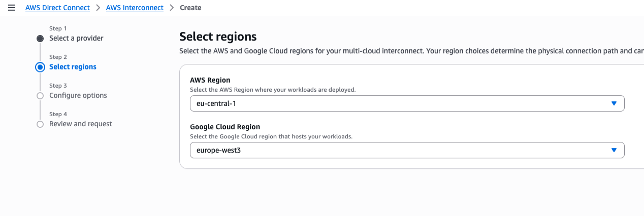
Task: Click the Google Cloud Region dropdown blue arrow
Action: pyautogui.click(x=614, y=150)
